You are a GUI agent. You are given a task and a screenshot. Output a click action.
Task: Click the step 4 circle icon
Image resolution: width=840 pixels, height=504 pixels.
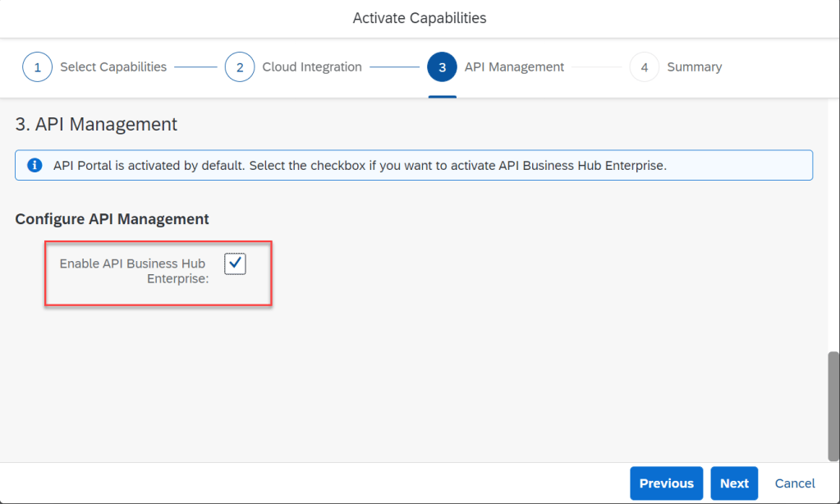(645, 67)
